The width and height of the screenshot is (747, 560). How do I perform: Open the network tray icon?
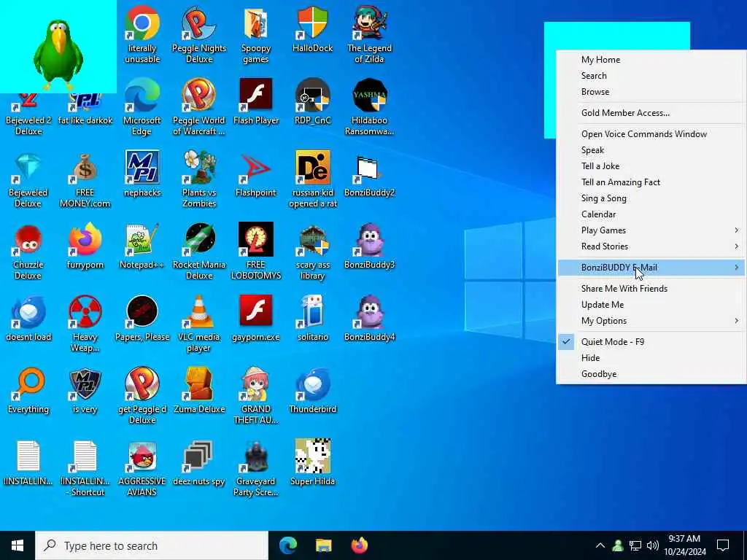coord(635,545)
